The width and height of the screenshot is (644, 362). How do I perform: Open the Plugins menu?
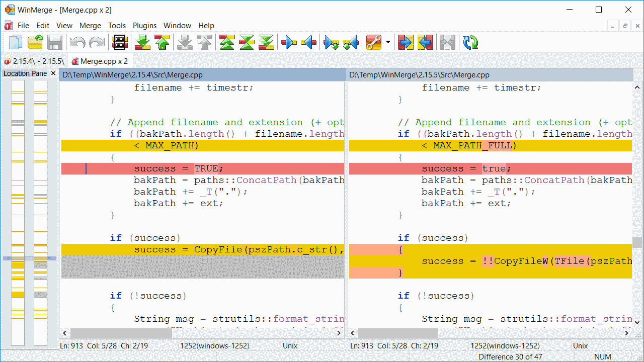point(144,25)
